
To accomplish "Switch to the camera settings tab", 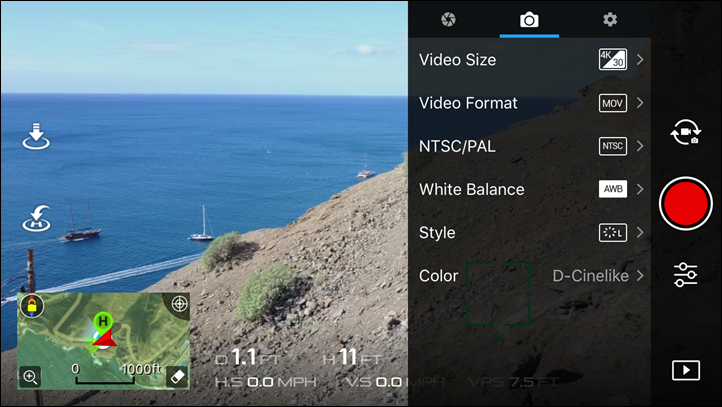I will point(529,20).
